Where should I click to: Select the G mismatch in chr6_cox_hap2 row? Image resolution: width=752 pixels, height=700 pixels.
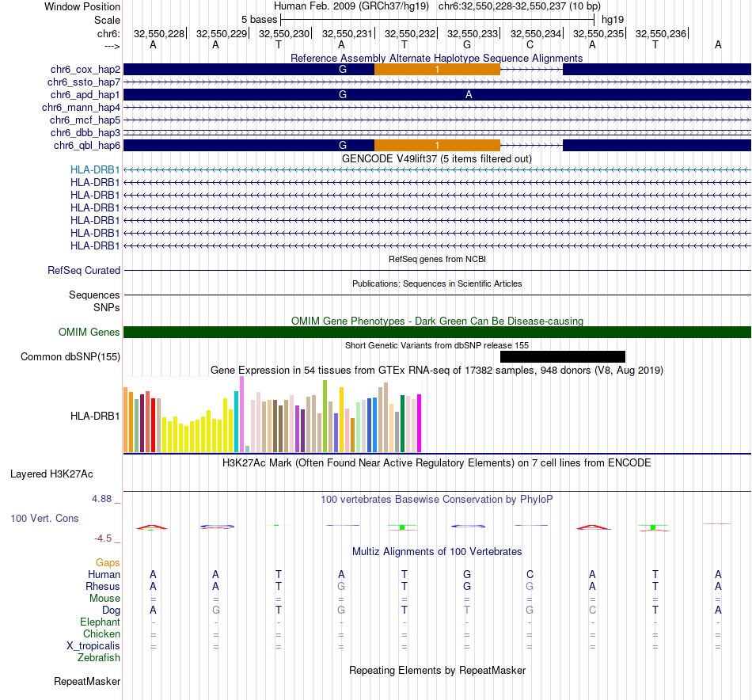pyautogui.click(x=343, y=70)
